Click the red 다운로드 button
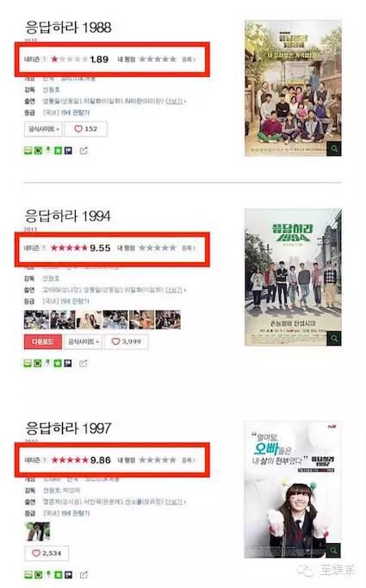Image resolution: width=366 pixels, height=588 pixels. [43, 341]
